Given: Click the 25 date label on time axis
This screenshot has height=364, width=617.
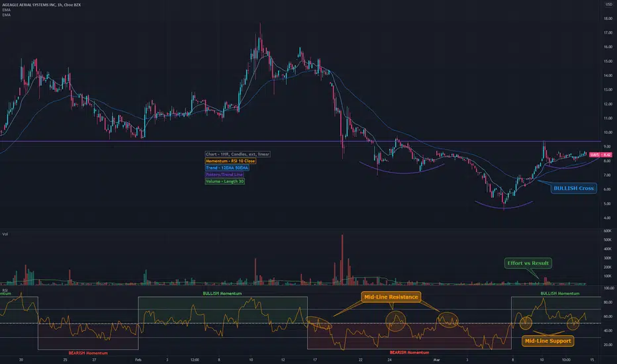Looking at the screenshot, I should [65, 359].
